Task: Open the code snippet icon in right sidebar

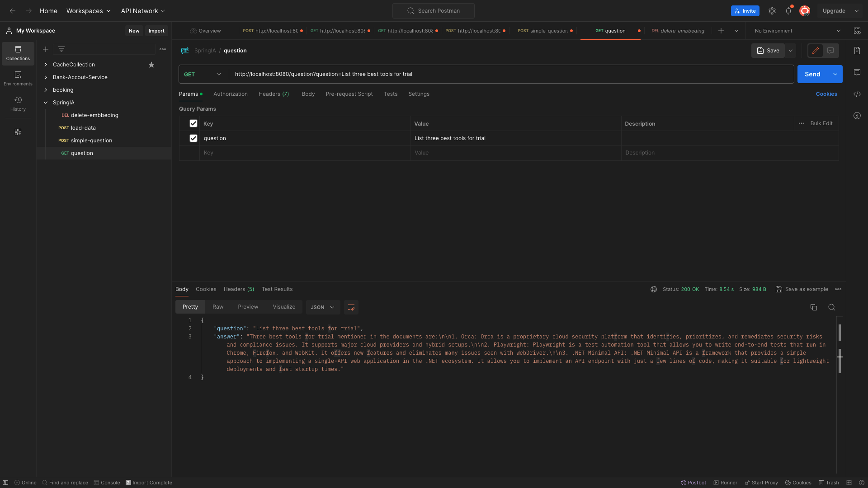Action: point(857,94)
